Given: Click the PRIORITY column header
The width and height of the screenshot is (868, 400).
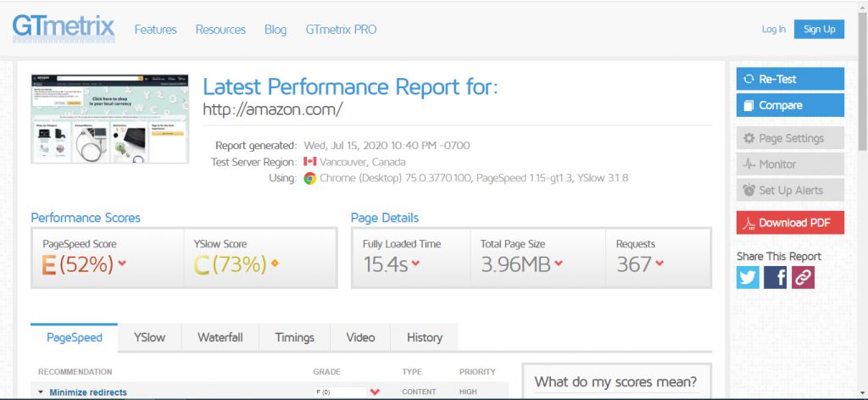Looking at the screenshot, I should (477, 372).
